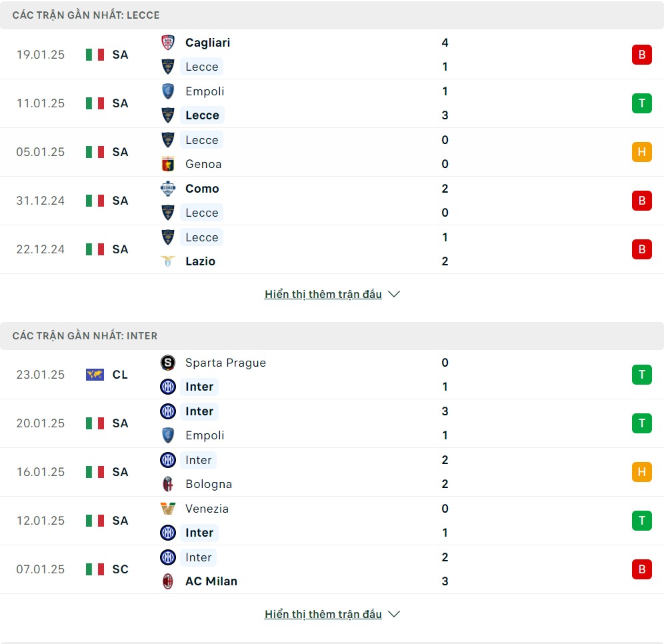The image size is (664, 644).
Task: Expand more Inter matches via chevron
Action: tap(394, 614)
